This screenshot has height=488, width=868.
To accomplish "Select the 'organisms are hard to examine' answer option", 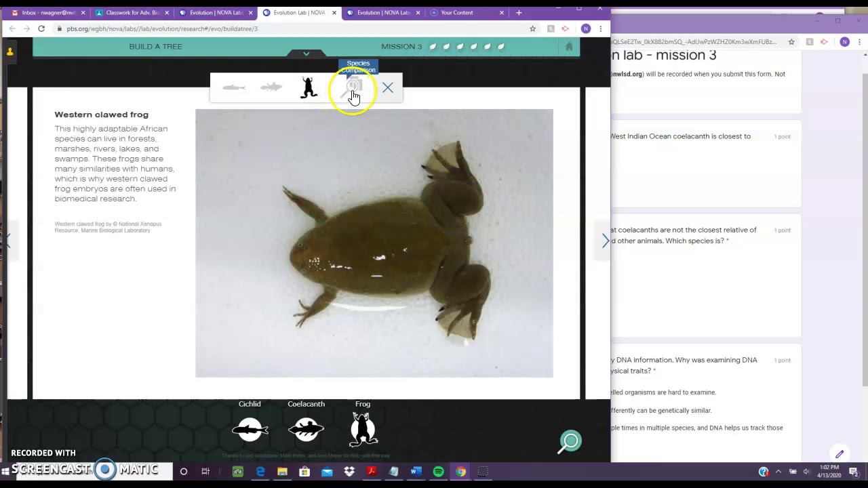I will point(663,392).
